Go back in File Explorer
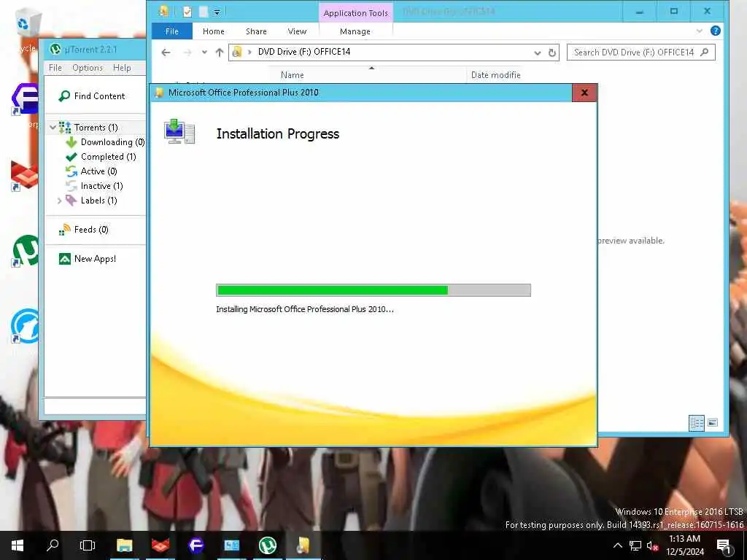This screenshot has height=560, width=747. coord(166,52)
